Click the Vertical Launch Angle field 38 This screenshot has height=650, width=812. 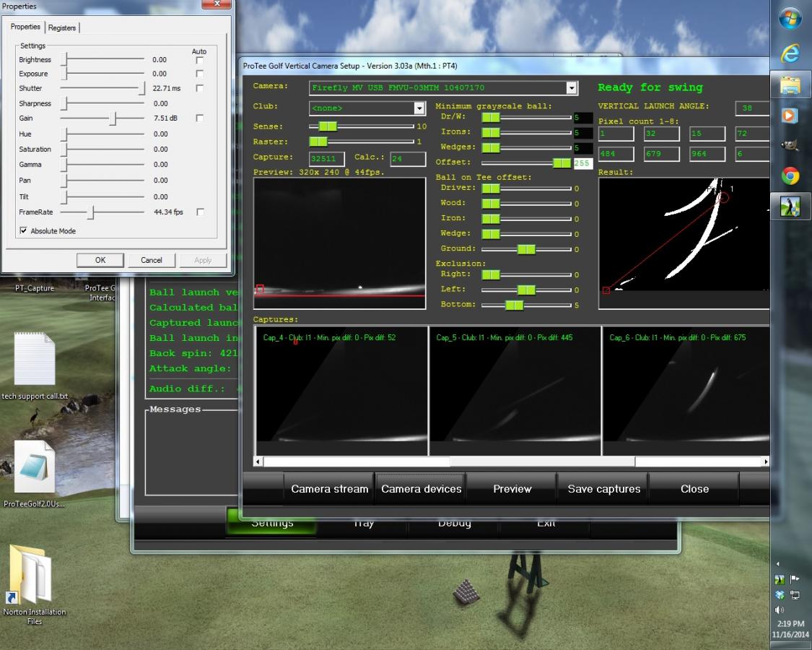(x=752, y=108)
